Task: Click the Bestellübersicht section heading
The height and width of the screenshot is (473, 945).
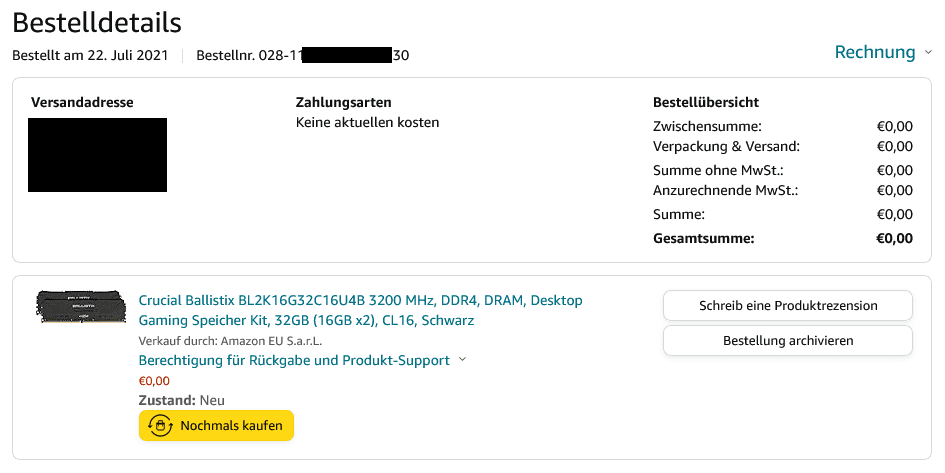Action: point(706,102)
